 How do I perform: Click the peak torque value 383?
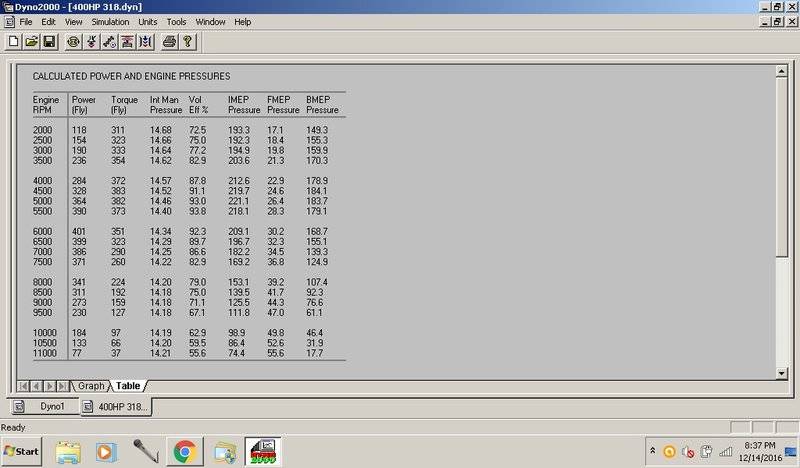point(118,191)
